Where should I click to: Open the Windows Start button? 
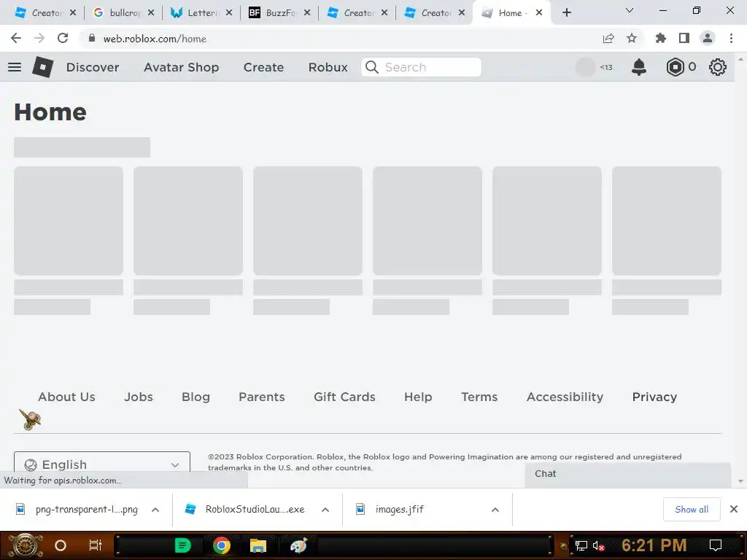26,545
